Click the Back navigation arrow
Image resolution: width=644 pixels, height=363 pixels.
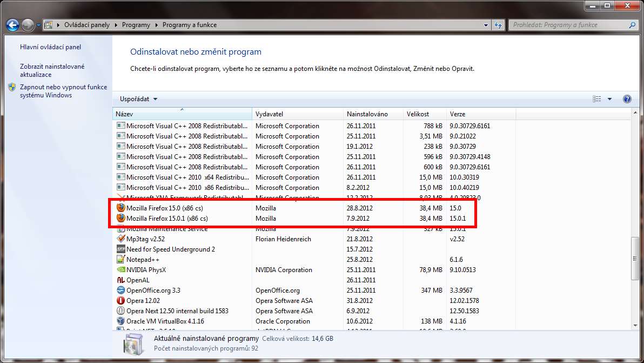point(13,25)
